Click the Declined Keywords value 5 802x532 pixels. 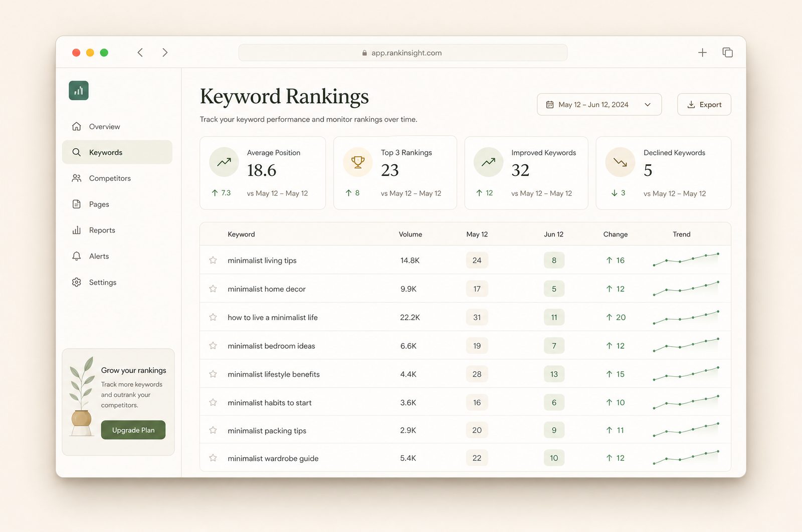tap(648, 170)
